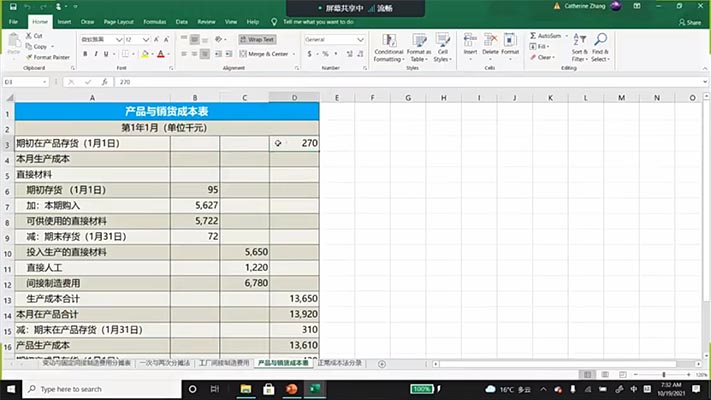
Task: Open Sort & Filter
Action: click(580, 48)
